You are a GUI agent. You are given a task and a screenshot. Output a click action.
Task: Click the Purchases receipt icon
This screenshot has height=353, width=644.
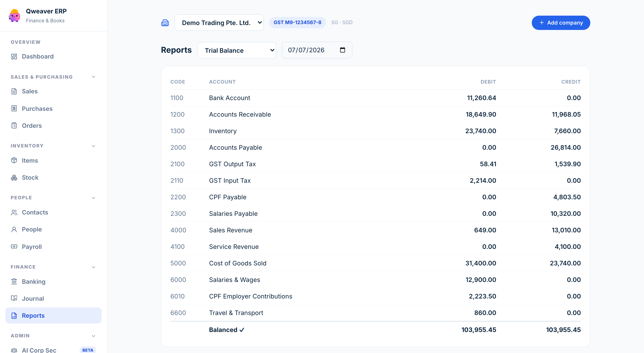tap(14, 108)
